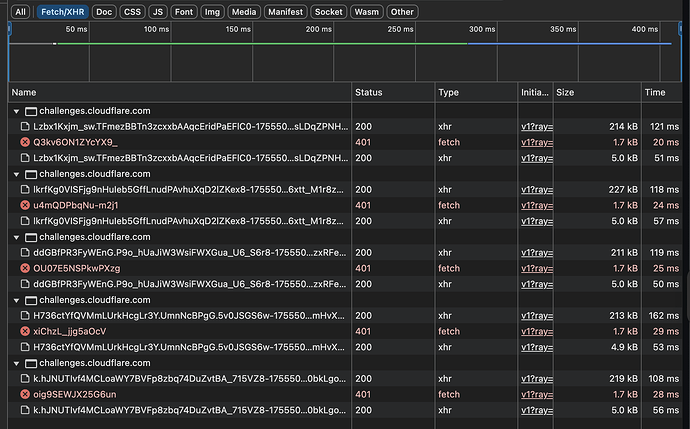
Task: Click the 227 kB size cell
Action: 623,190
